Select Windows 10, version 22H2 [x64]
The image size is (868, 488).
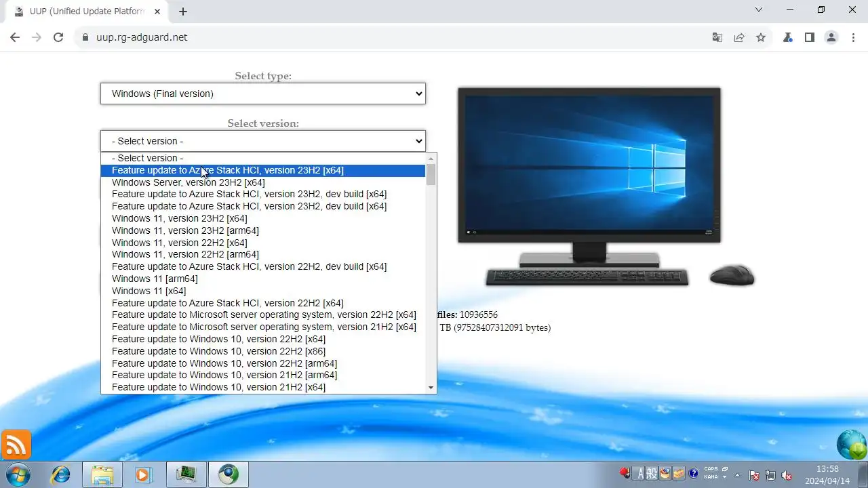[263, 339]
